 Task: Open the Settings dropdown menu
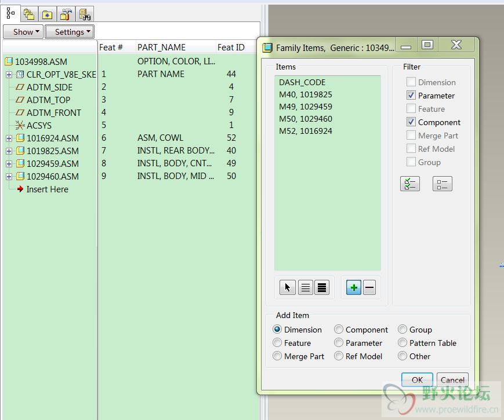(70, 32)
